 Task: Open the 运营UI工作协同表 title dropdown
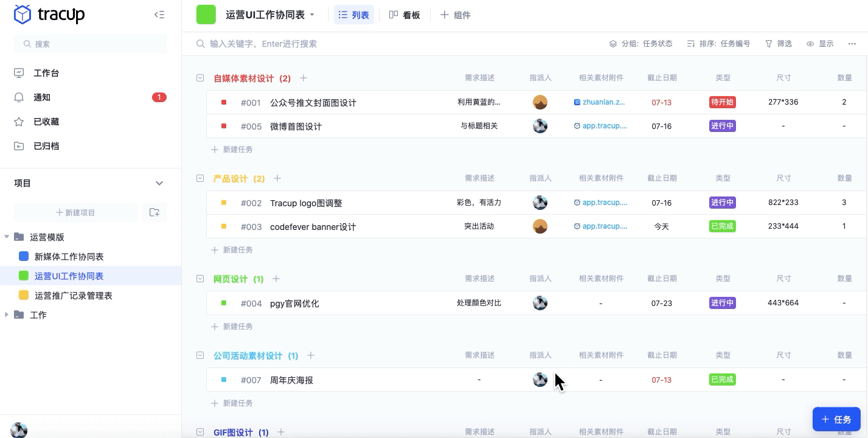[312, 15]
